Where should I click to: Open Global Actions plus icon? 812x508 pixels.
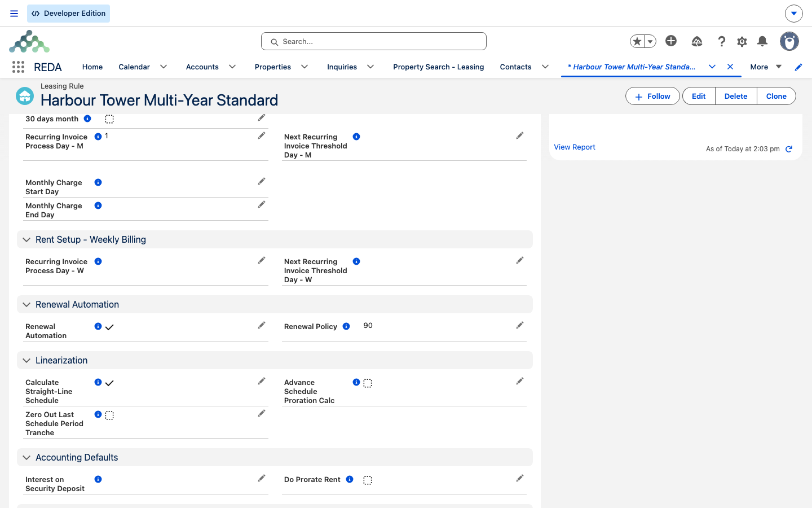coord(671,41)
